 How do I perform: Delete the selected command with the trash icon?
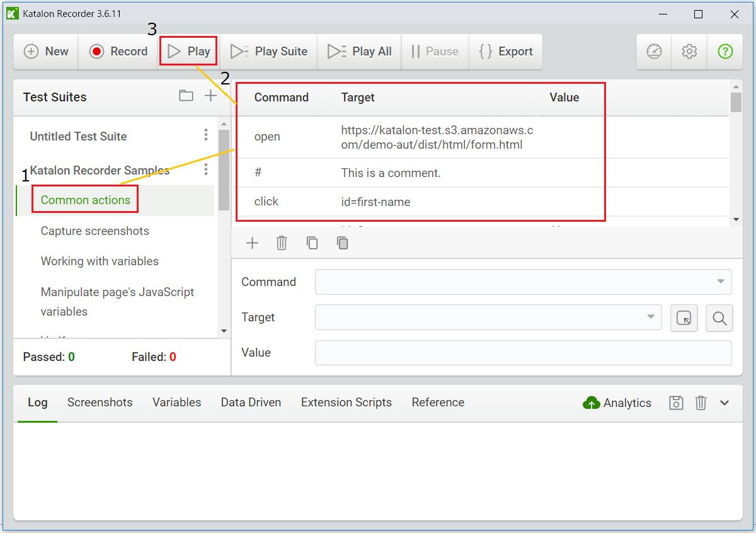coord(282,243)
